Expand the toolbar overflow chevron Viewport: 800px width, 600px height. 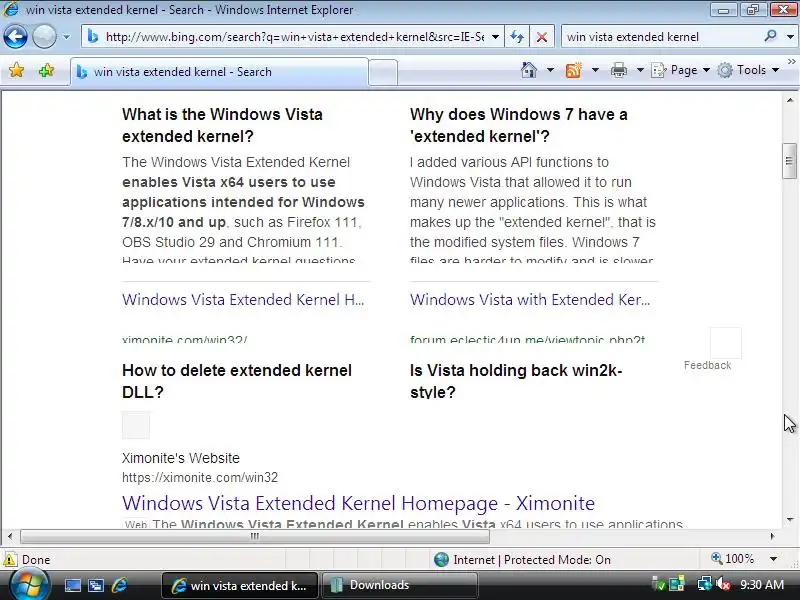click(791, 62)
